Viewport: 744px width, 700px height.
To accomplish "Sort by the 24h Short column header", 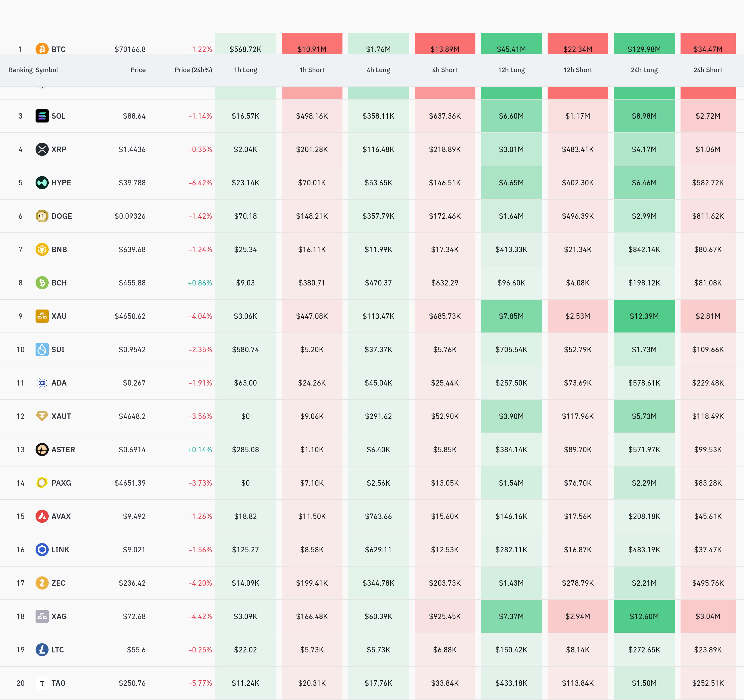I will click(708, 70).
